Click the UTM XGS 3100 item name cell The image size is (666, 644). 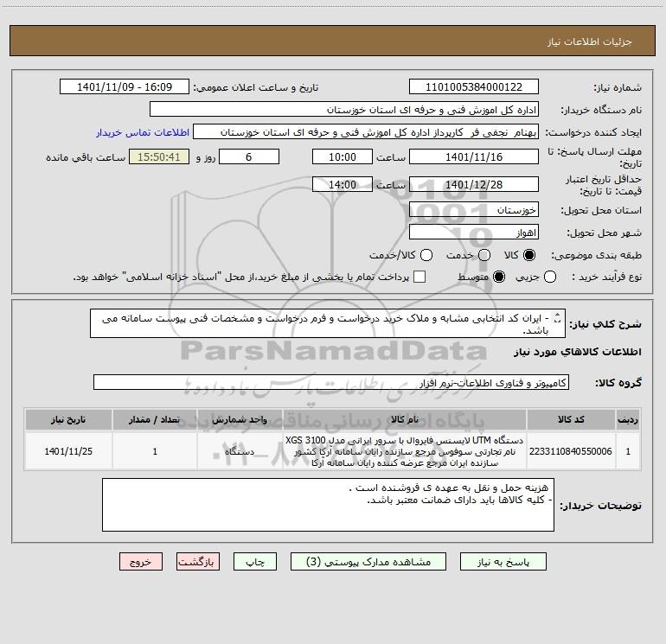tap(405, 451)
